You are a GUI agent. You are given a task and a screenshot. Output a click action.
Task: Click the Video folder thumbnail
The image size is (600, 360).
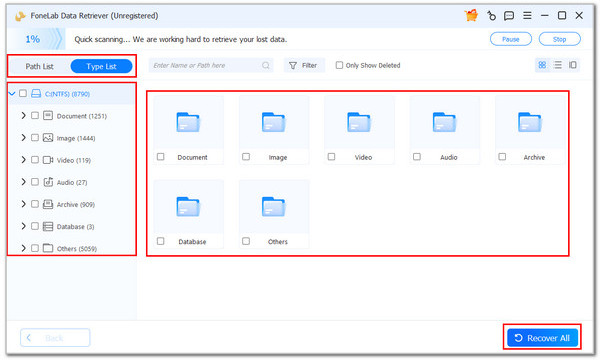point(359,122)
